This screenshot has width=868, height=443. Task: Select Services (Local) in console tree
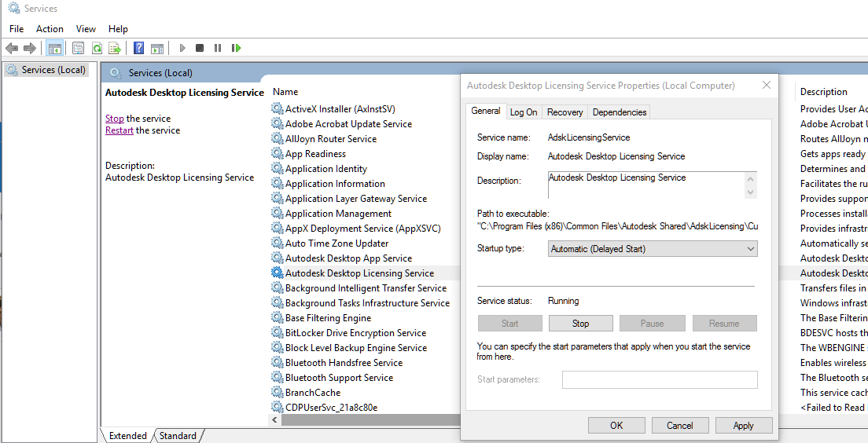[46, 70]
